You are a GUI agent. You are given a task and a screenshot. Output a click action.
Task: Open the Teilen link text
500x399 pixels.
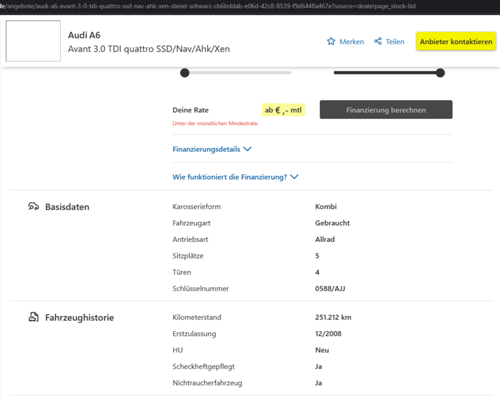click(x=395, y=42)
